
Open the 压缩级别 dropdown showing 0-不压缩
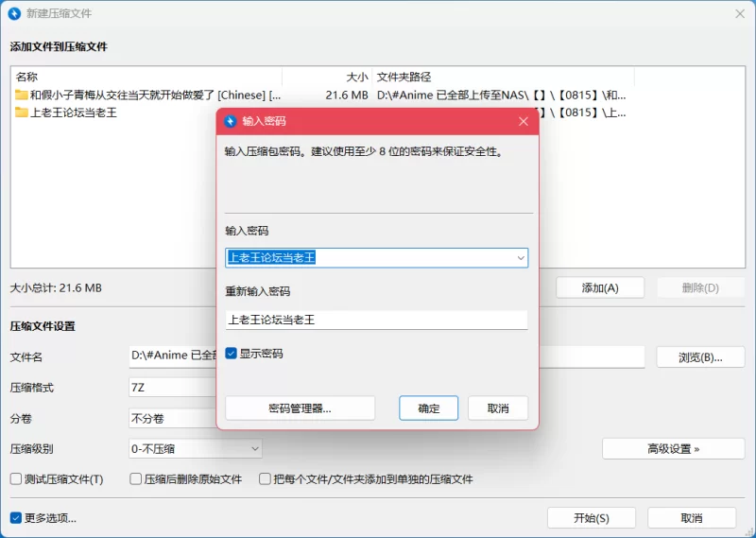click(x=196, y=449)
